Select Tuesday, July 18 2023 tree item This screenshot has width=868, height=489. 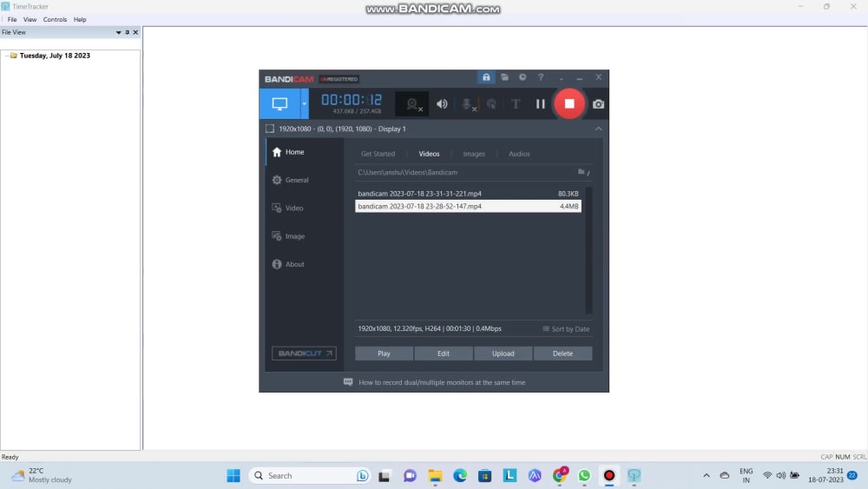55,56
